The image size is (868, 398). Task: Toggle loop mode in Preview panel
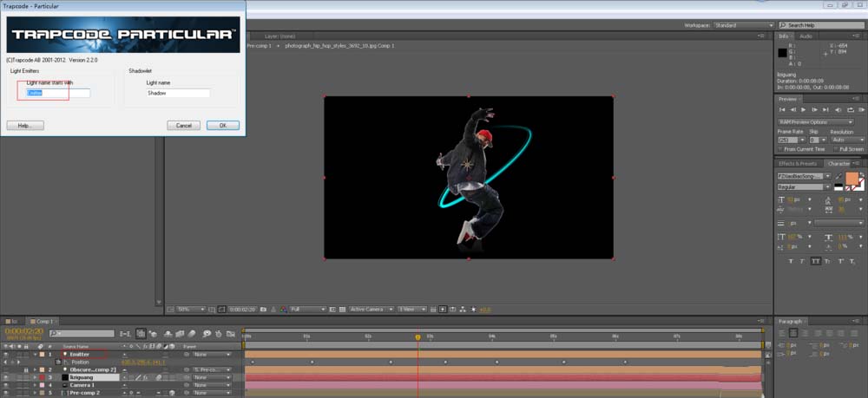[851, 109]
